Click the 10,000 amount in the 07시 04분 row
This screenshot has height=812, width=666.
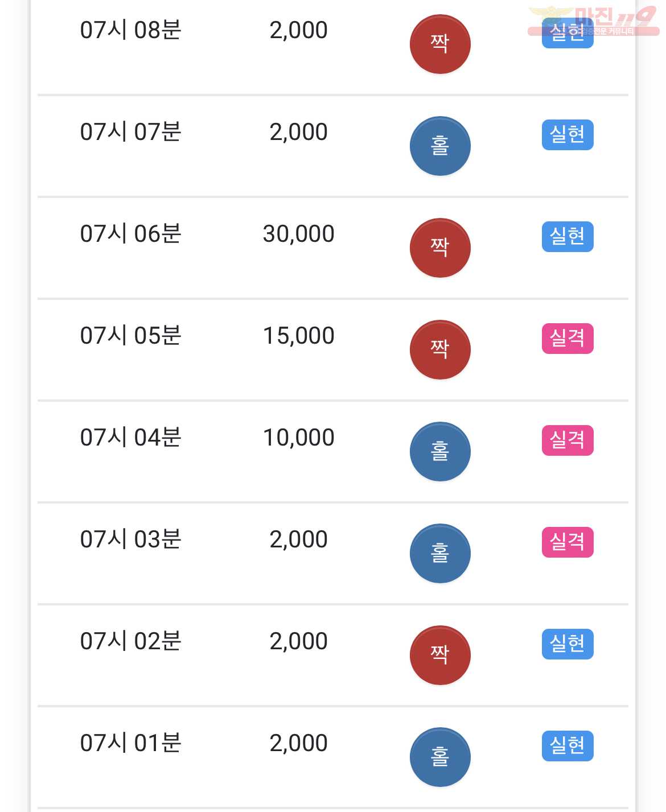pyautogui.click(x=299, y=438)
